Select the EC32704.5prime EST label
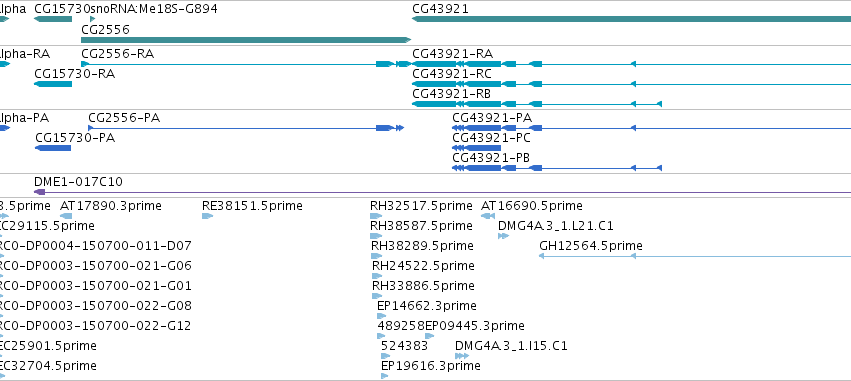The height and width of the screenshot is (381, 851). tap(48, 366)
